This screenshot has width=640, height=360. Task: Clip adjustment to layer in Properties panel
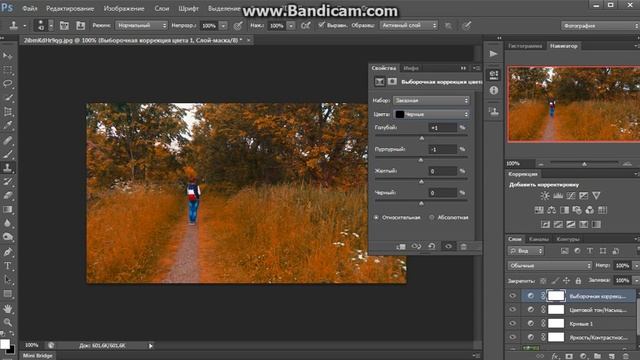tap(401, 247)
